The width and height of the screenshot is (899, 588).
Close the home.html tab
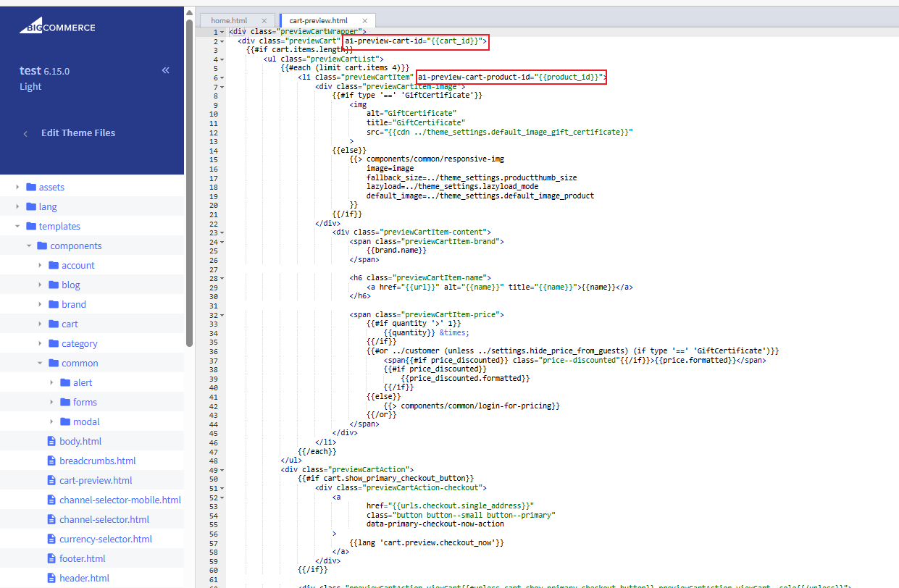(x=264, y=21)
